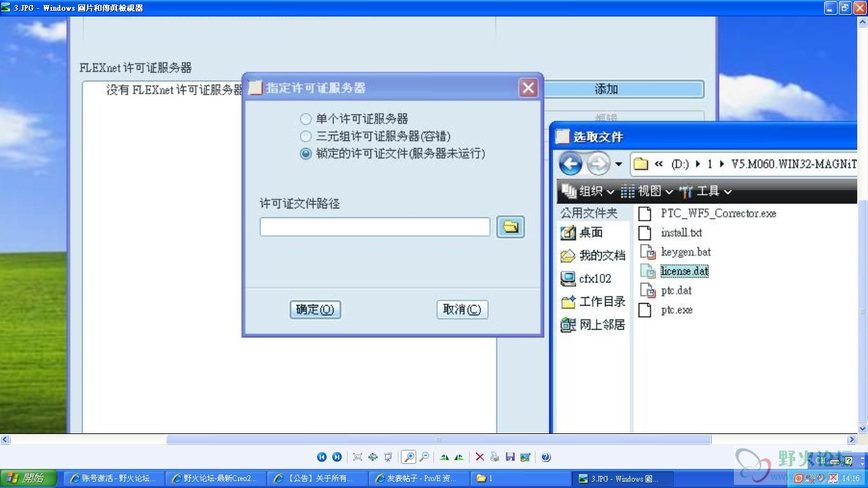Click the Zoom In magnifier icon
This screenshot has width=868, height=488.
click(409, 457)
